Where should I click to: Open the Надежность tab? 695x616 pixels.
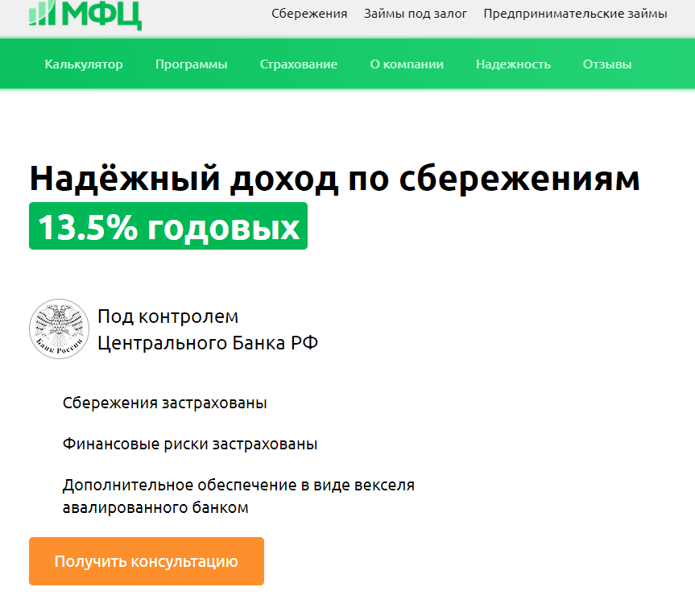coord(513,64)
